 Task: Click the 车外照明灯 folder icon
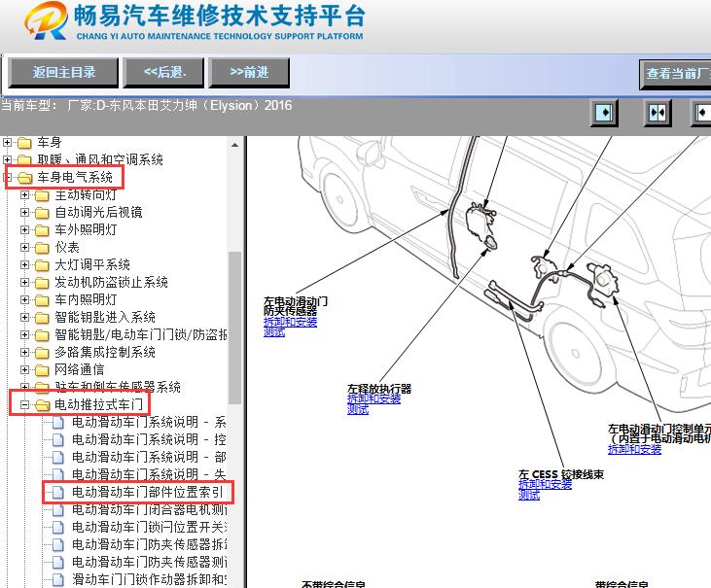click(x=42, y=230)
